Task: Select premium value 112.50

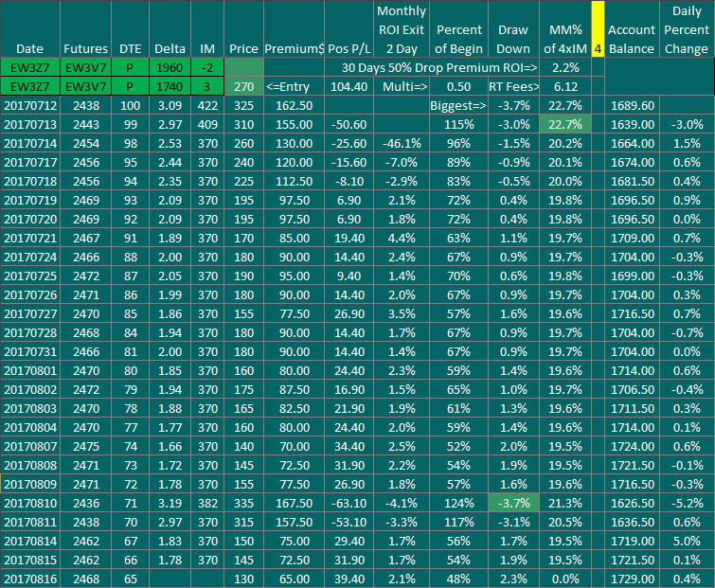Action: [294, 181]
